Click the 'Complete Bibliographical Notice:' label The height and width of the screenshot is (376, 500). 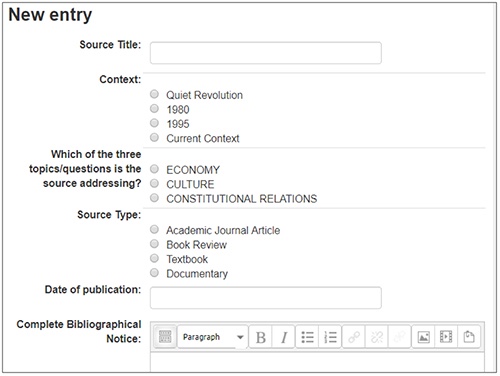79,331
